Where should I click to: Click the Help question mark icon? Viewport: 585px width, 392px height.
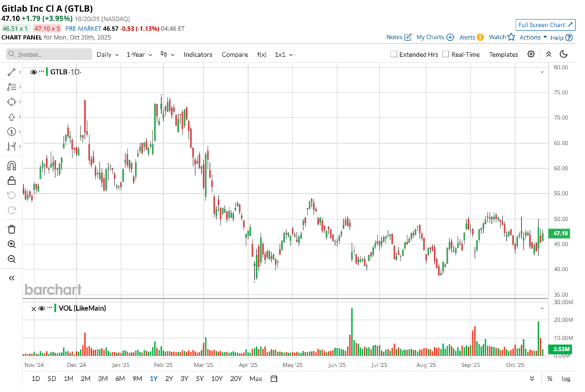pos(569,38)
